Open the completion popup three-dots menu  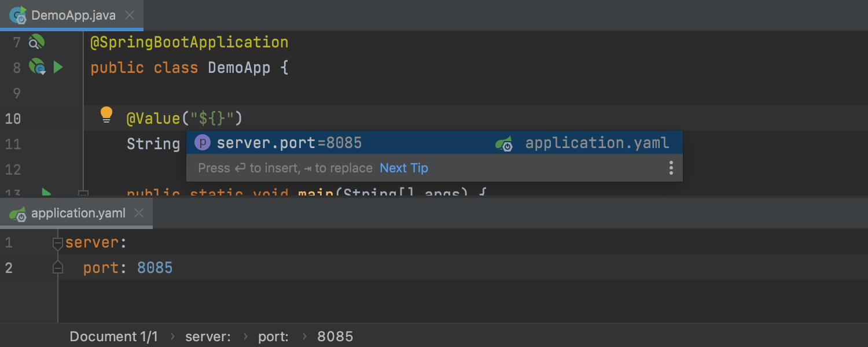(671, 168)
